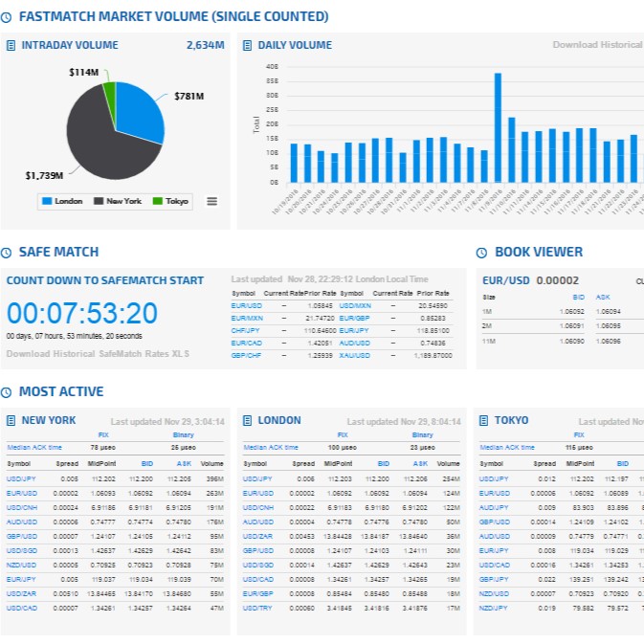
Task: Open USD/ZAR row in London panel
Action: 351,537
